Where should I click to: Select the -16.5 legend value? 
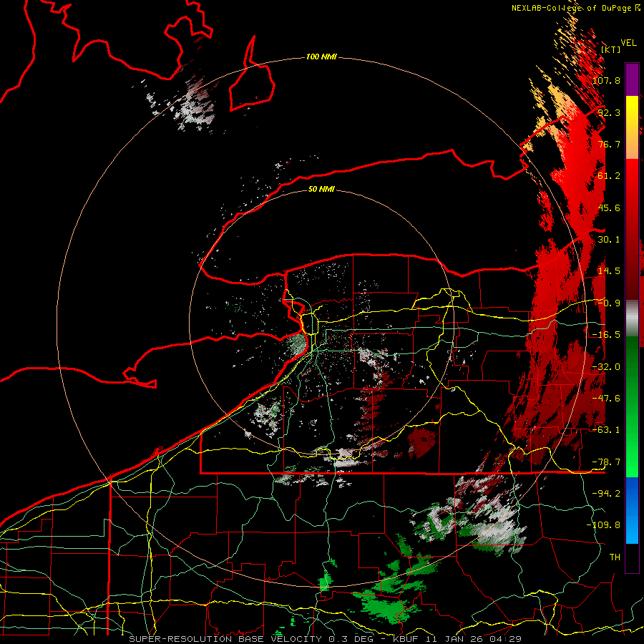(606, 335)
